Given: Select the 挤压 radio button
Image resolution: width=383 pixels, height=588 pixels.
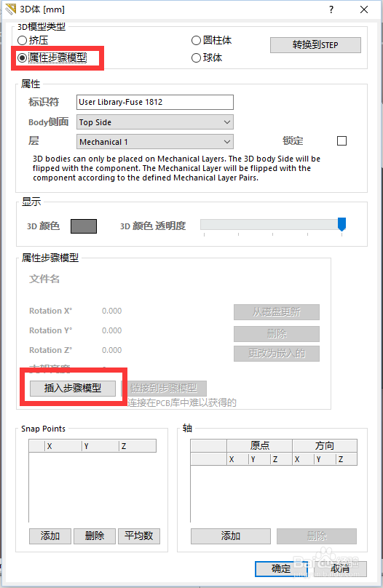Looking at the screenshot, I should coord(22,40).
